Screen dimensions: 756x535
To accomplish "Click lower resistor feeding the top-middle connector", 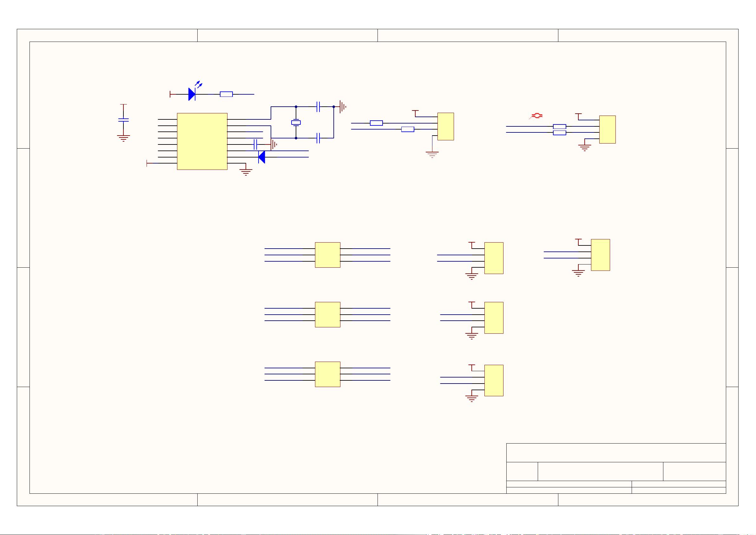I will point(408,129).
